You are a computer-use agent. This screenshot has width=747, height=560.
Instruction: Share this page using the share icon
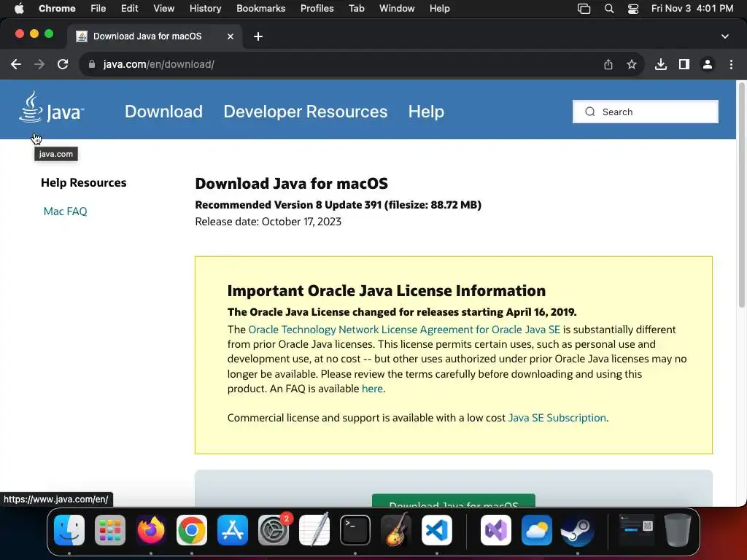click(x=608, y=64)
